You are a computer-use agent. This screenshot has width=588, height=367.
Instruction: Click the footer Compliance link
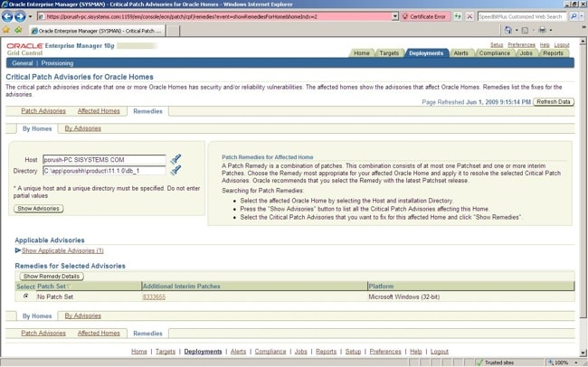point(270,352)
